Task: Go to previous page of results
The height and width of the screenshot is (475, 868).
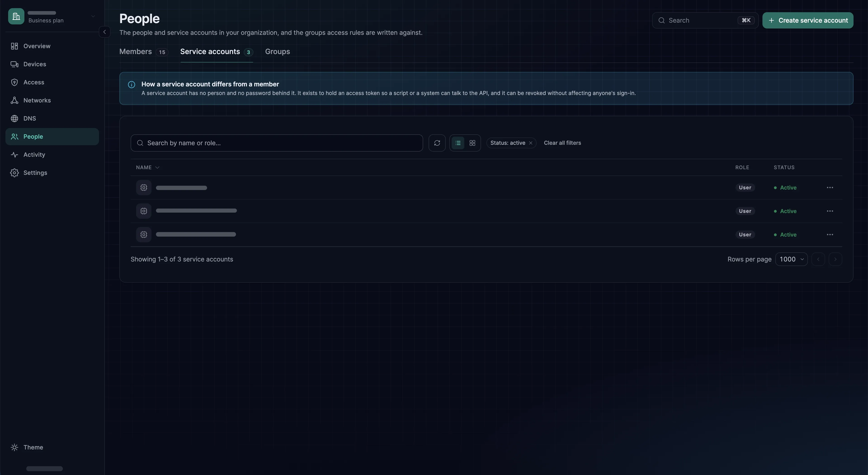Action: tap(818, 259)
